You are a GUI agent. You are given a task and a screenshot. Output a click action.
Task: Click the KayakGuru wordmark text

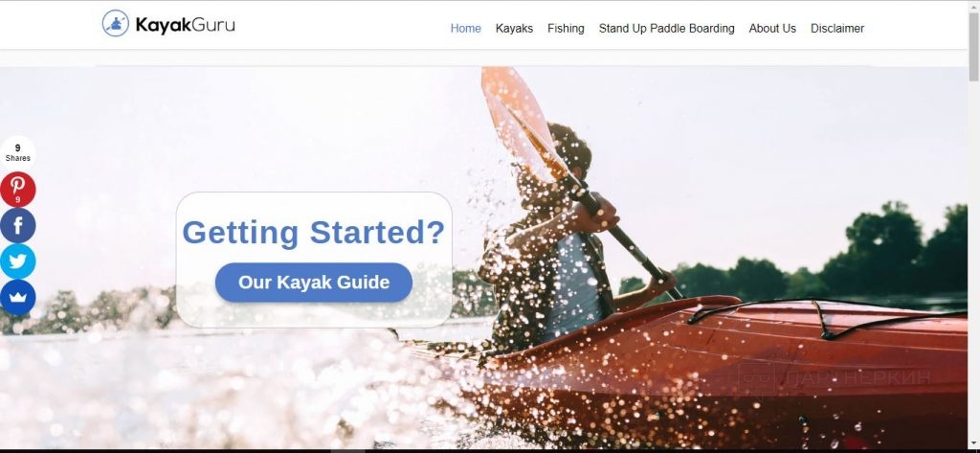coord(185,25)
